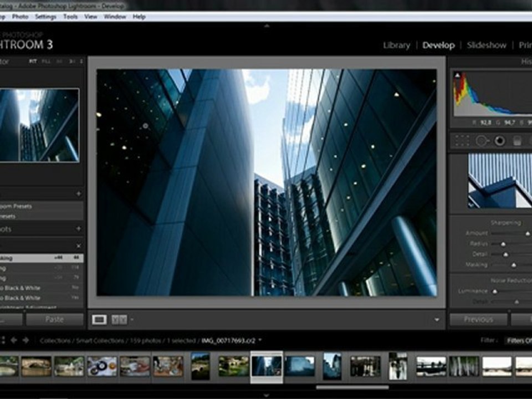Image resolution: width=532 pixels, height=399 pixels.
Task: Select the Graduated Filter tool
Action: point(516,140)
